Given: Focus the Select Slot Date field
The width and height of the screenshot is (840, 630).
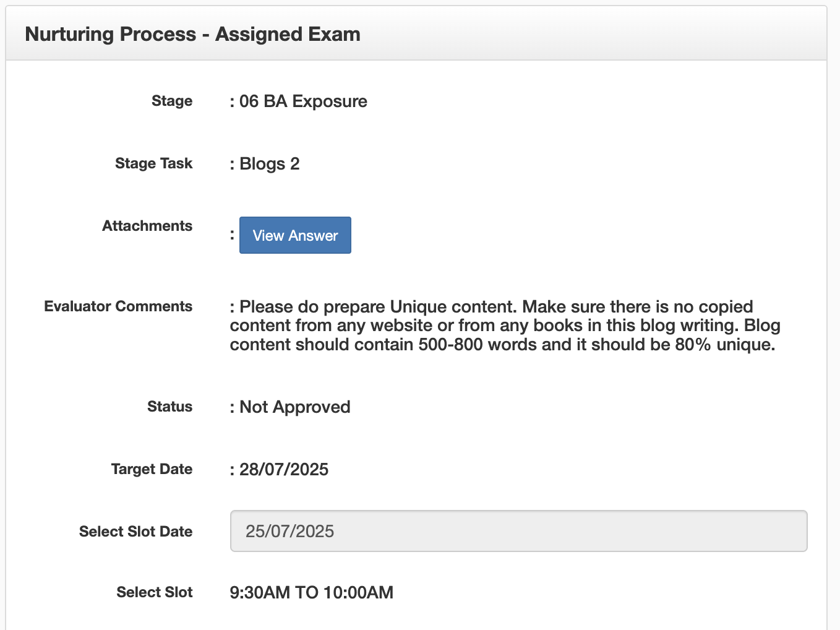Looking at the screenshot, I should pos(518,531).
